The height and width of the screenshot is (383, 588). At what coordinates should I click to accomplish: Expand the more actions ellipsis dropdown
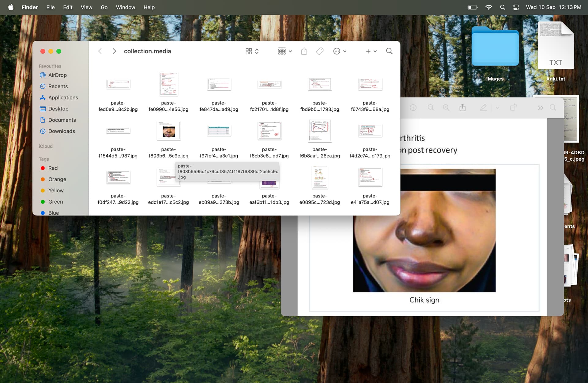coord(340,51)
